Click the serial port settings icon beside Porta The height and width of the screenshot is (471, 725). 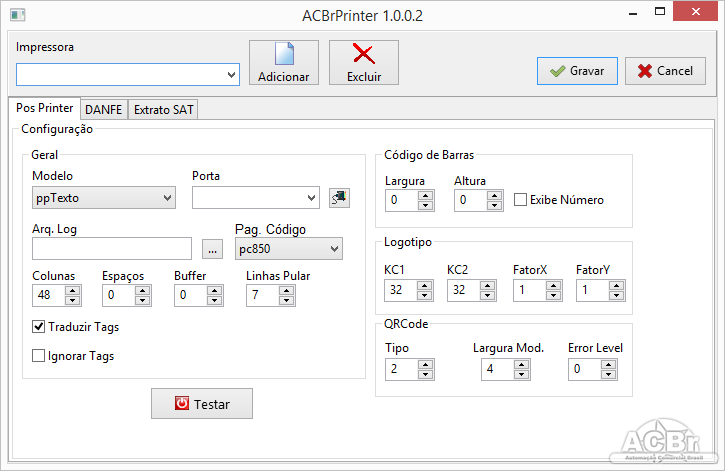tap(339, 198)
